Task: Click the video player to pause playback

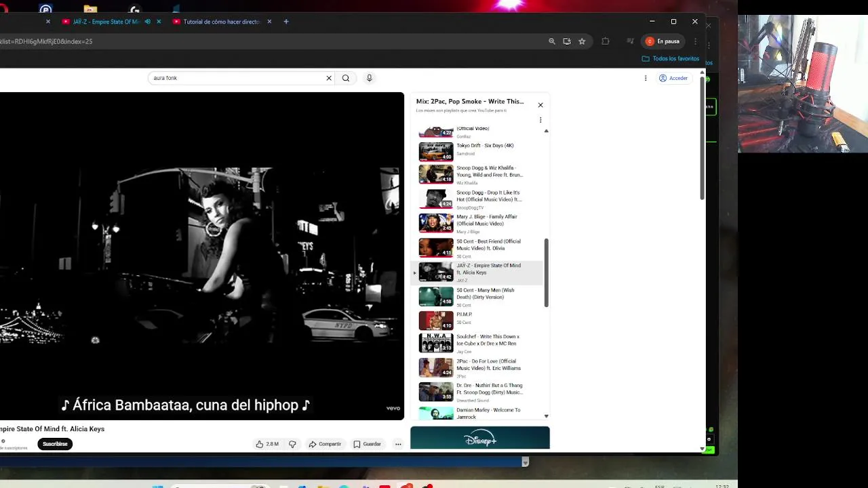Action: point(201,256)
